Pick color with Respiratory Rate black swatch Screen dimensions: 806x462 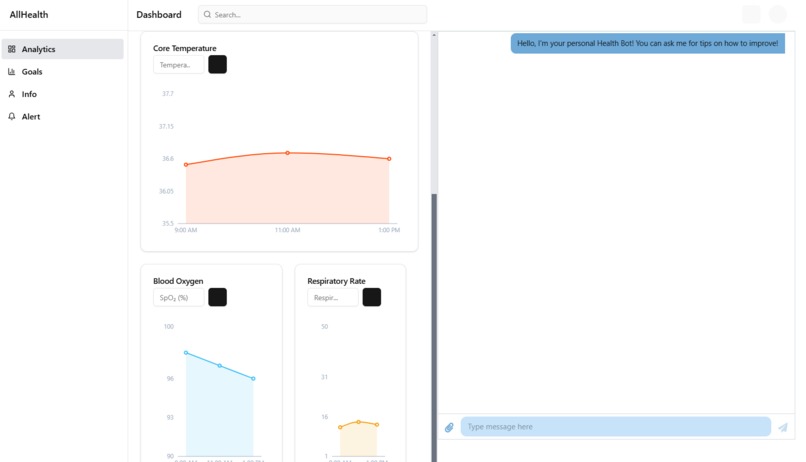[x=372, y=298]
